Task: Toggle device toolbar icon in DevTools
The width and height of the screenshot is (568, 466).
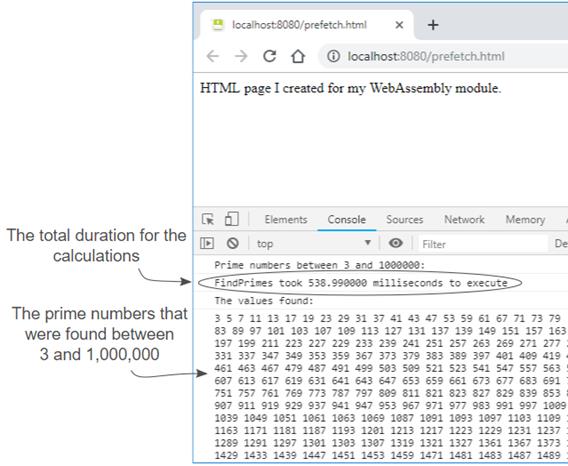Action: click(231, 219)
